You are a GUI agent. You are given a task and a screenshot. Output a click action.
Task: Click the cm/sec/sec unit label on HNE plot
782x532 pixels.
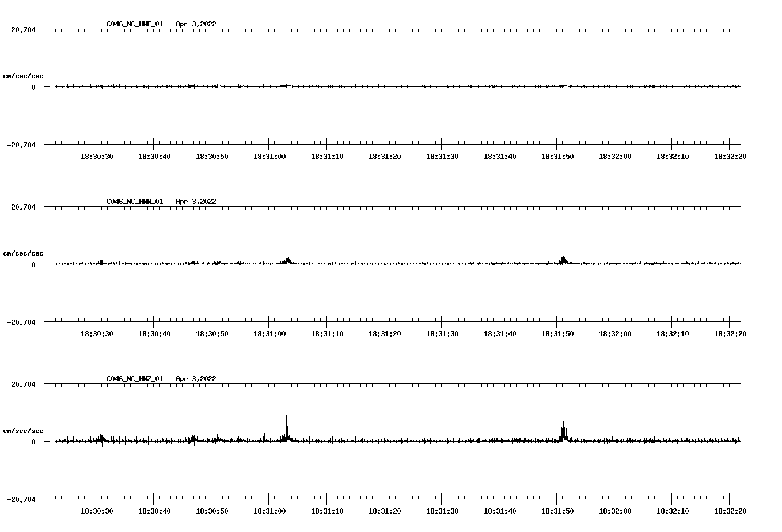(23, 76)
